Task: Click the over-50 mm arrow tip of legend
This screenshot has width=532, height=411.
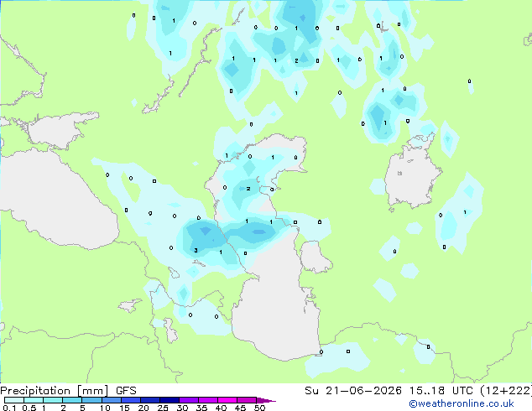Action: click(x=266, y=400)
